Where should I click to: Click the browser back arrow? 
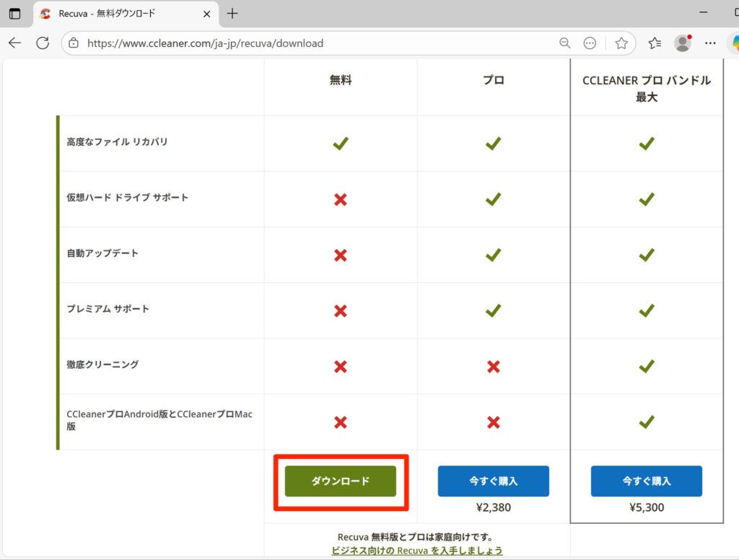point(14,43)
